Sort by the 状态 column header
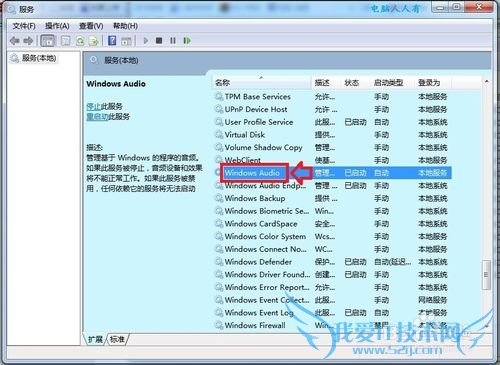This screenshot has height=365, width=500. (355, 82)
